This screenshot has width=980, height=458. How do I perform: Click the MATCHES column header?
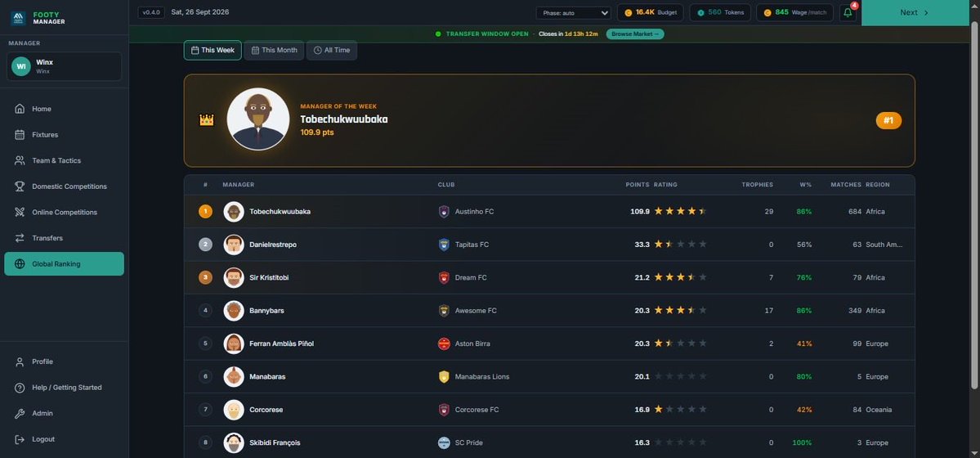846,185
